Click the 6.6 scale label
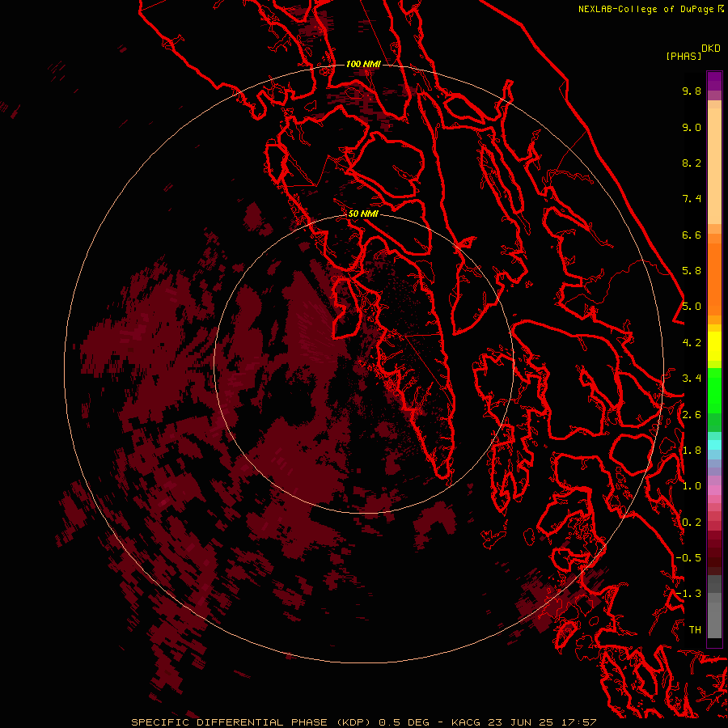This screenshot has width=728, height=728. point(692,235)
